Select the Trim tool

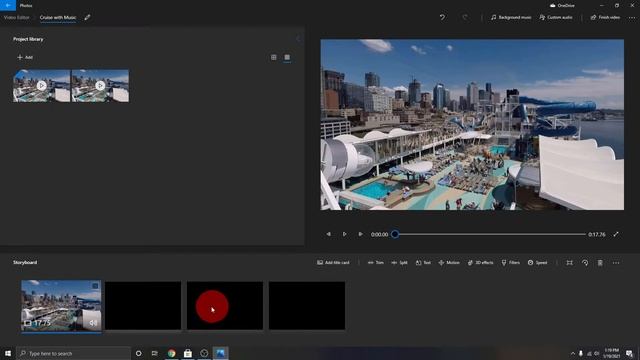pyautogui.click(x=376, y=263)
